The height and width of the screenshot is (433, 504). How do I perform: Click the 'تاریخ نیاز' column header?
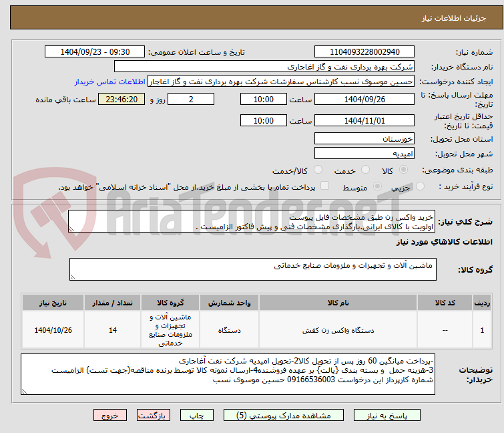[53, 303]
